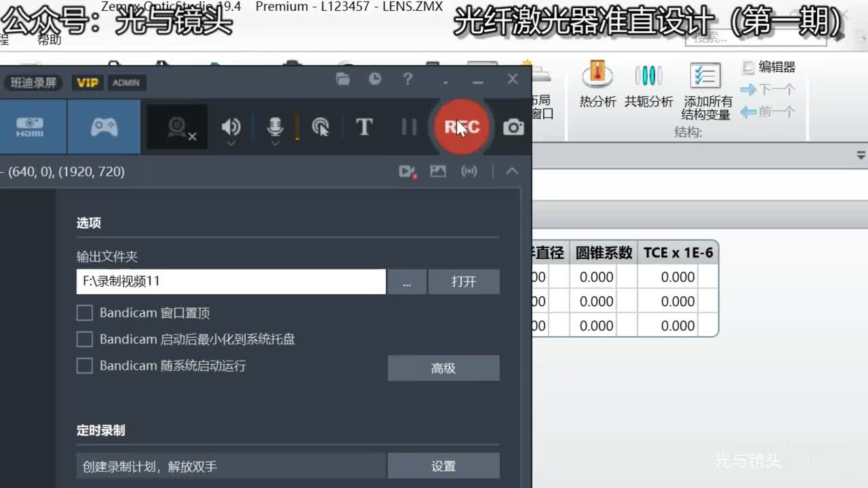This screenshot has height=488, width=868.
Task: Click the OpticStudio search box
Action: (x=756, y=38)
